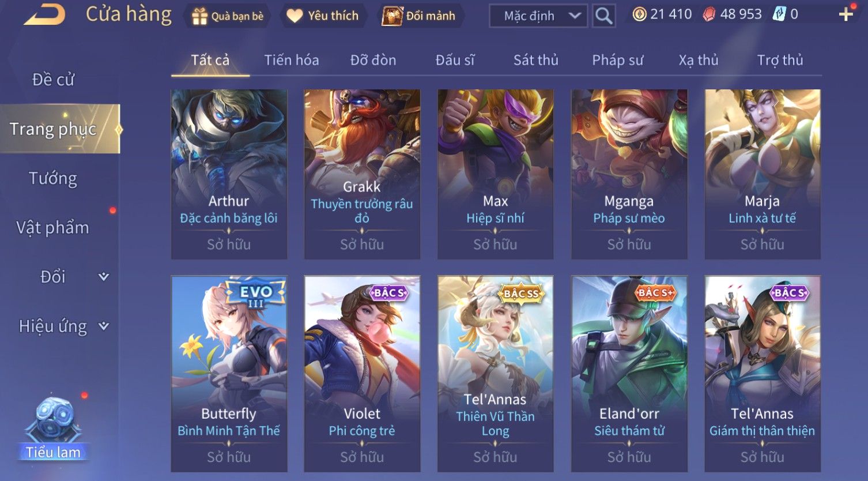Open the Mặc định sort dropdown
The image size is (868, 481).
538,16
